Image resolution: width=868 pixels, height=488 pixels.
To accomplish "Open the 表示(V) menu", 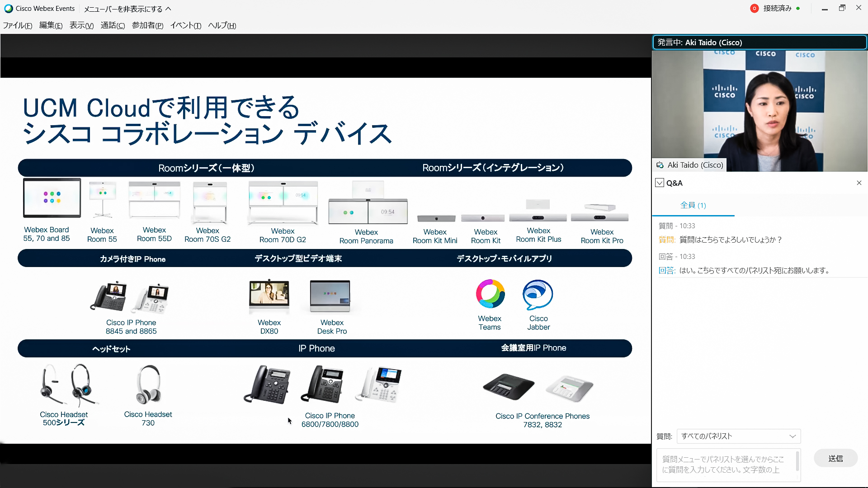I will point(81,25).
